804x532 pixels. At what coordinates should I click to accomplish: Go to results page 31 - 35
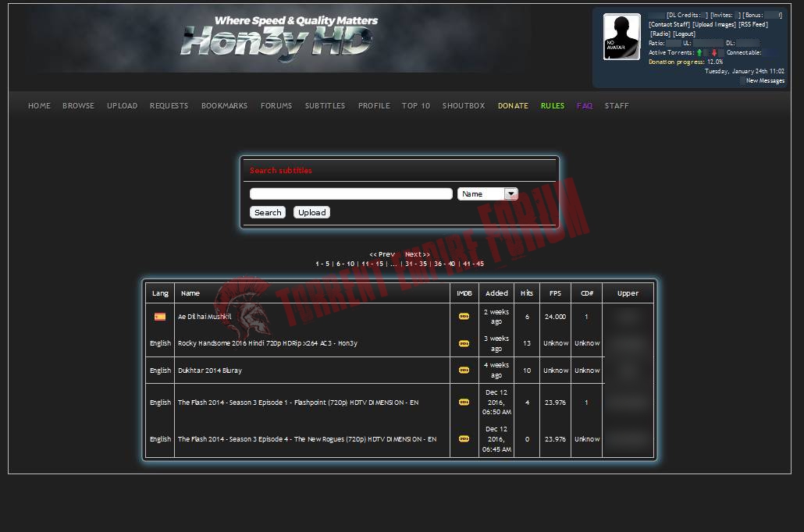(416, 264)
